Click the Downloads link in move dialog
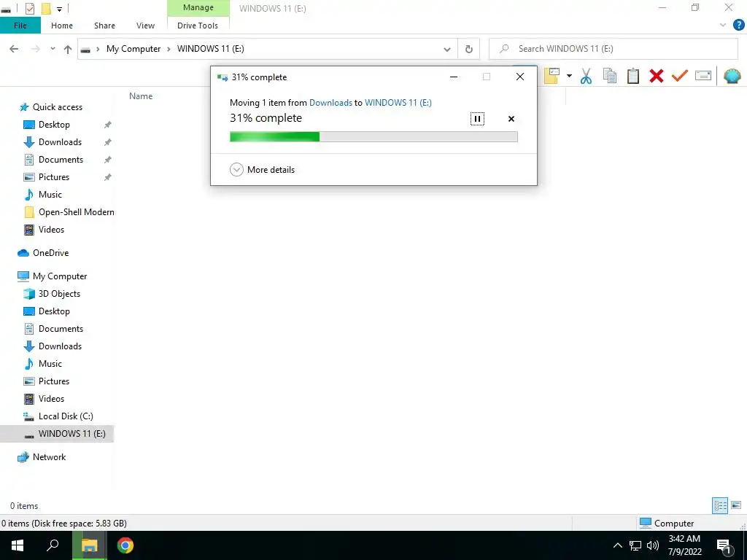 coord(330,102)
